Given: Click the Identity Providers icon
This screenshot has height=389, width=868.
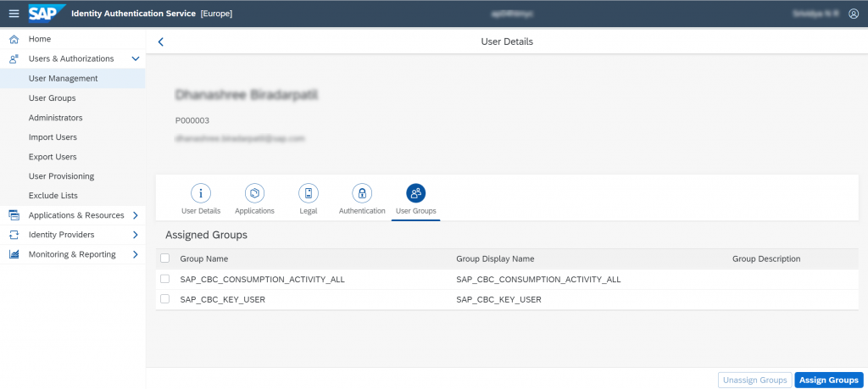Looking at the screenshot, I should coord(14,235).
